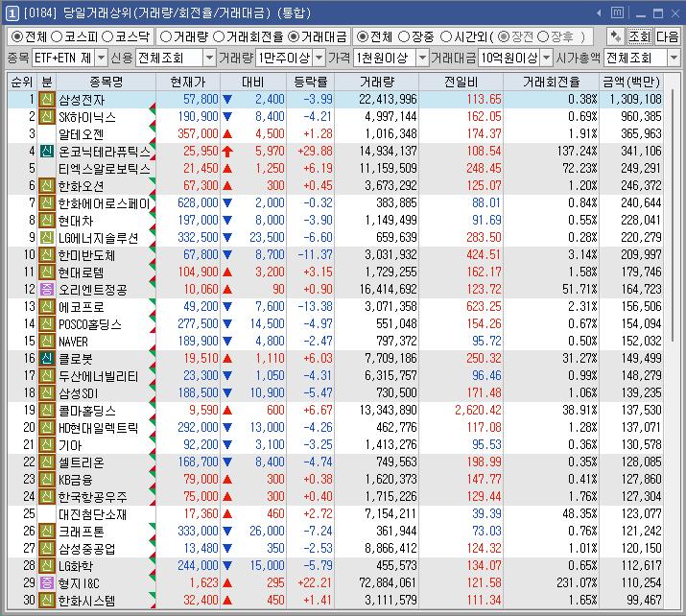Click the 신 badge on the 한화시스템 row
This screenshot has width=686, height=616.
point(47,601)
